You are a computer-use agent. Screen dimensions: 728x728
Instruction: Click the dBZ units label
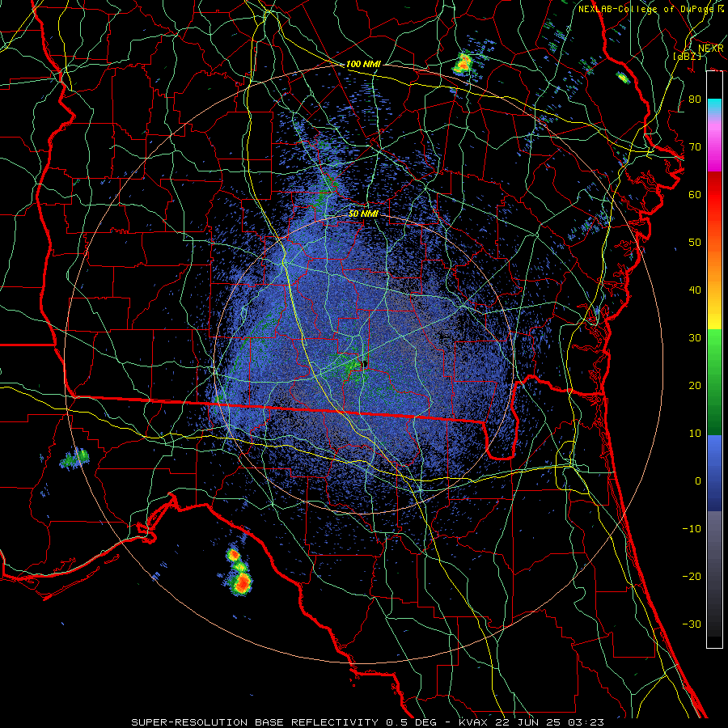tap(687, 56)
